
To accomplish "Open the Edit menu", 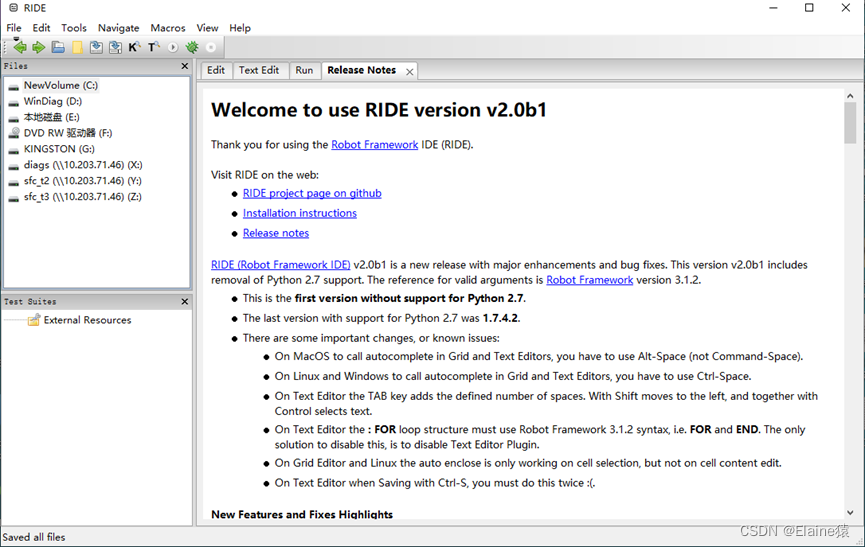I will (41, 28).
